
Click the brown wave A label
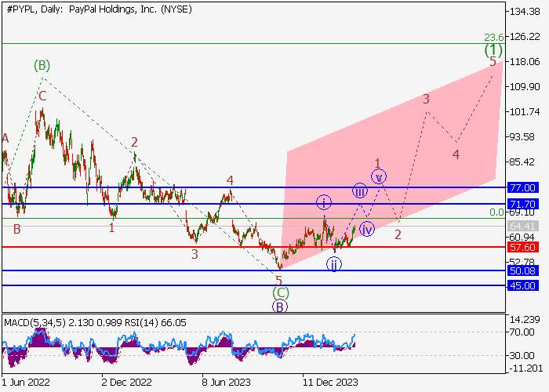5,139
